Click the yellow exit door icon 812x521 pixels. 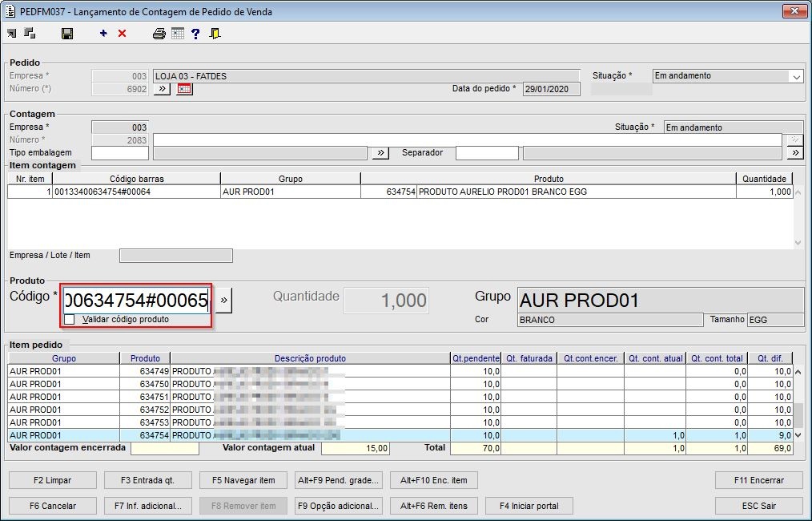215,34
